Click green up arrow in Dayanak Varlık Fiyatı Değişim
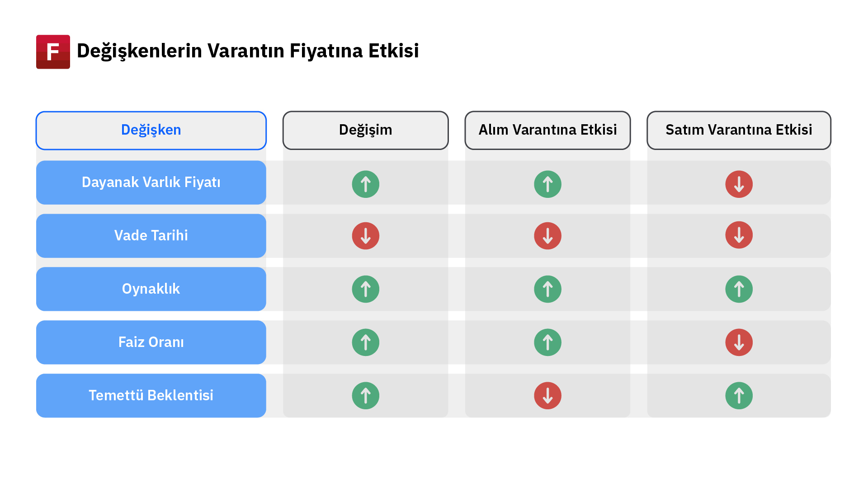The image size is (868, 501). 365,184
